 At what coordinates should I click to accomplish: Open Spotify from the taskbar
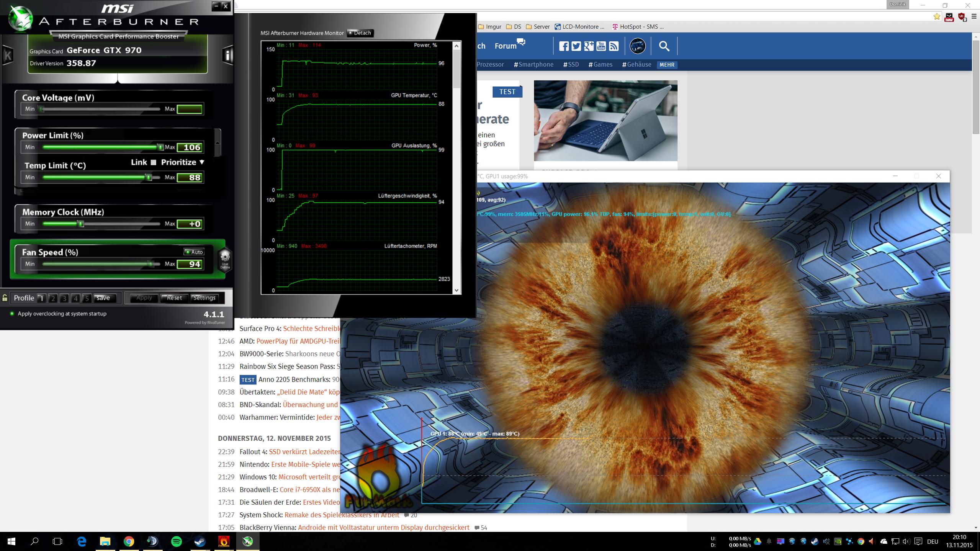(176, 541)
